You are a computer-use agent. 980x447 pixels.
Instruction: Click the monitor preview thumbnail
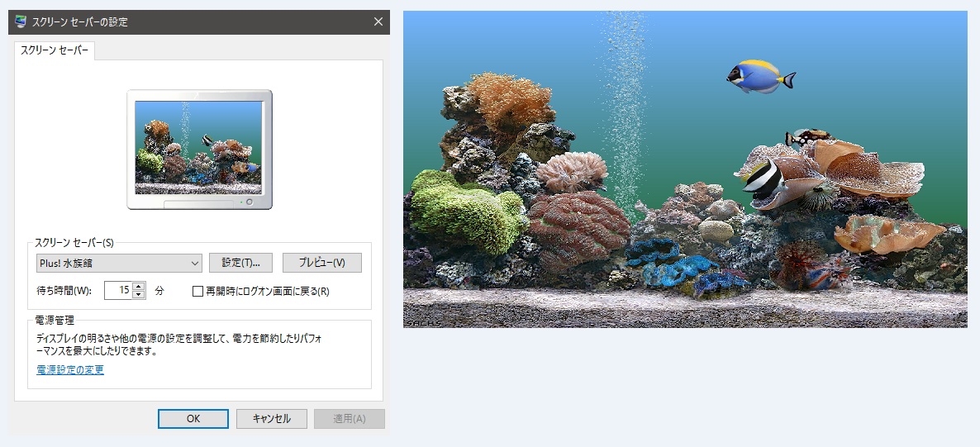[199, 150]
